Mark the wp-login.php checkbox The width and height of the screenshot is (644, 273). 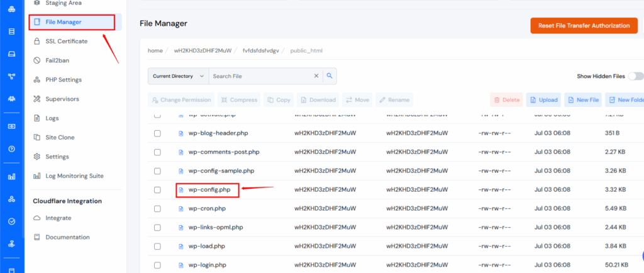pyautogui.click(x=157, y=265)
